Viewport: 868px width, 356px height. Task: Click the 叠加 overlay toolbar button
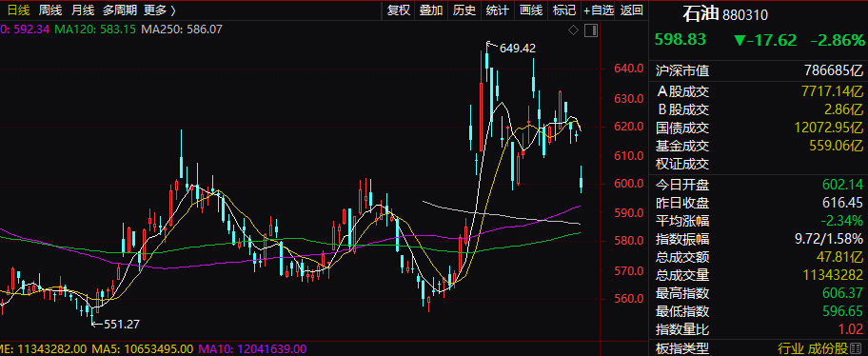pyautogui.click(x=431, y=10)
